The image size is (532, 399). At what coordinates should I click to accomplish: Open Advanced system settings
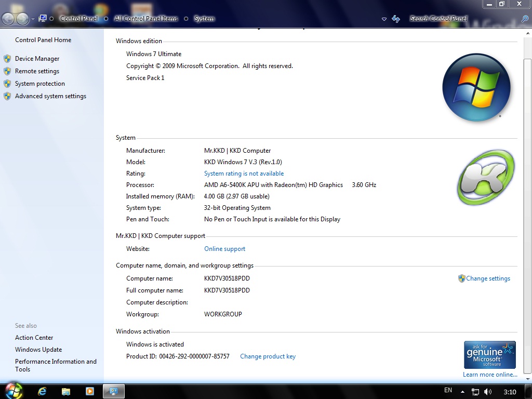(x=50, y=96)
